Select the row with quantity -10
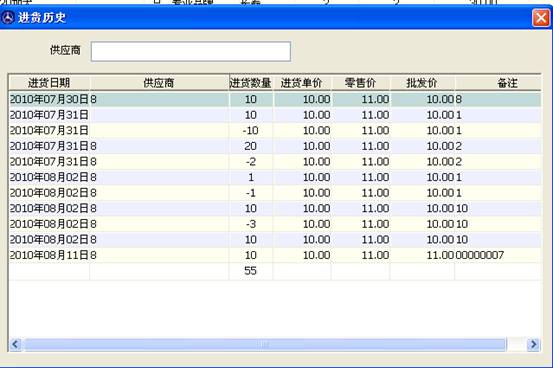 tap(275, 131)
